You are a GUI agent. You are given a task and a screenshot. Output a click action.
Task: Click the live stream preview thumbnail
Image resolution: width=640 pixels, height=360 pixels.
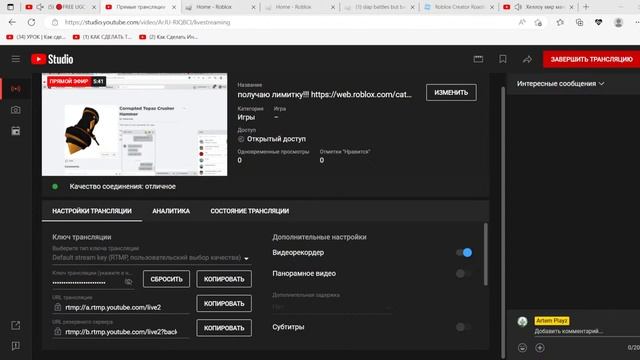click(x=134, y=124)
